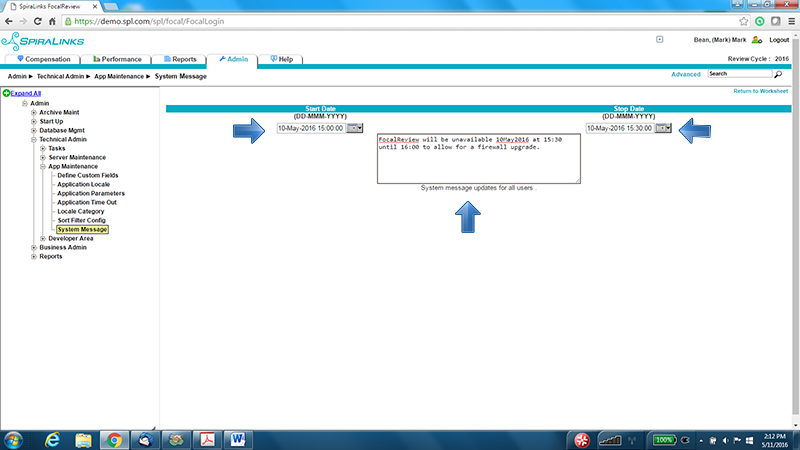800x450 pixels.
Task: Click the Logout link
Action: (x=779, y=40)
